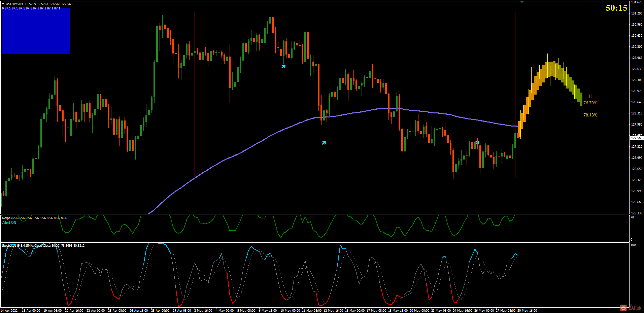644x313 pixels.
Task: Click the '2 May 16:00' time axis label
Action: click(203, 311)
